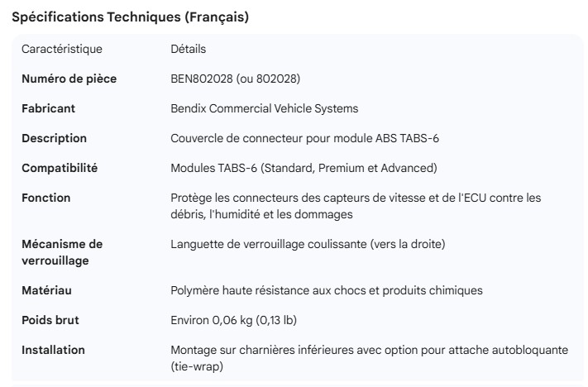The height and width of the screenshot is (387, 588).
Task: Select the Matériau row label
Action: tap(47, 290)
